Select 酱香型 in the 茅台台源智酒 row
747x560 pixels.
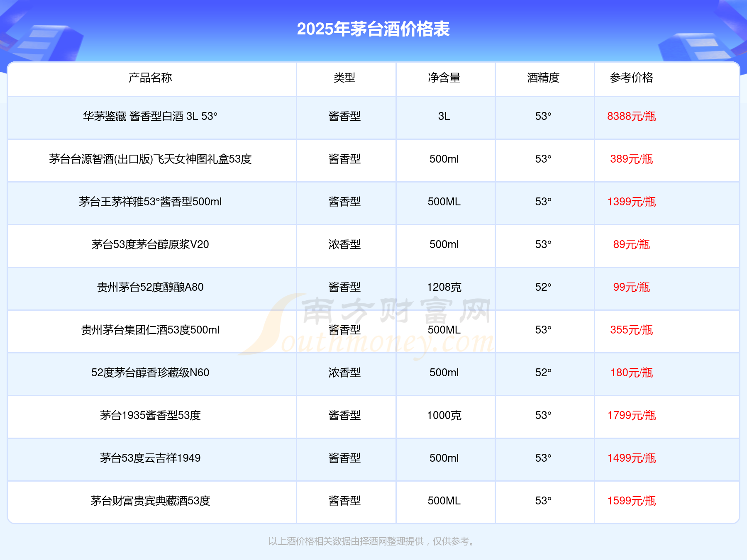344,159
